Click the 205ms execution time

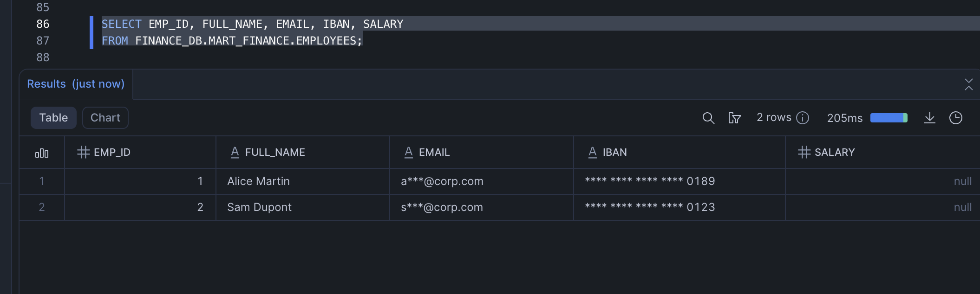pyautogui.click(x=844, y=118)
